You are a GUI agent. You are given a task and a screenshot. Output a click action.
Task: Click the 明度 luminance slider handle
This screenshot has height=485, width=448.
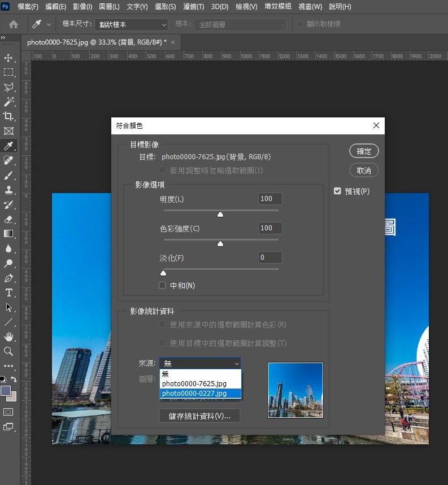click(x=220, y=214)
